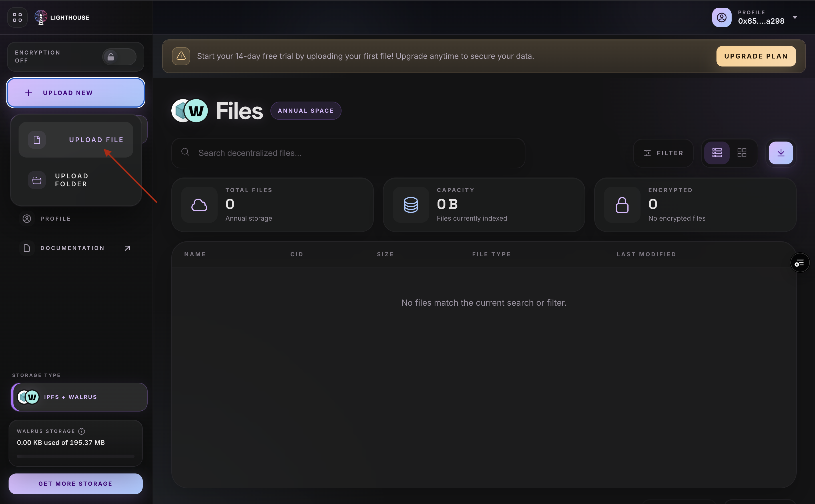Sort by Name column header

pyautogui.click(x=195, y=254)
